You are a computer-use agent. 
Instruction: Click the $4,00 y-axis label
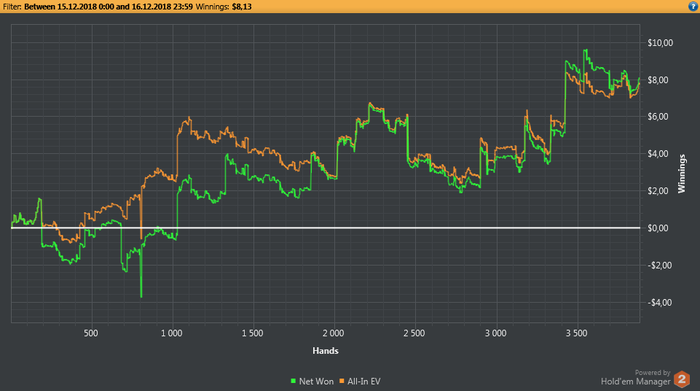click(x=658, y=154)
